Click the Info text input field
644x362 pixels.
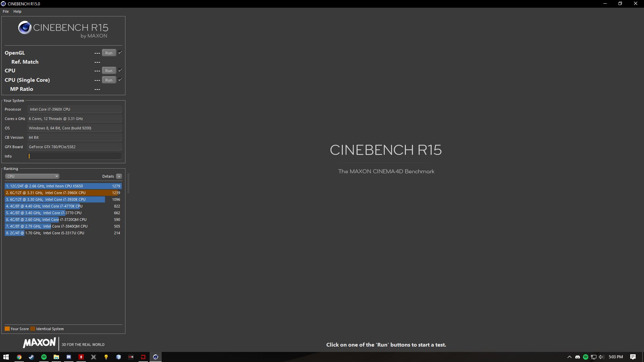pos(74,156)
